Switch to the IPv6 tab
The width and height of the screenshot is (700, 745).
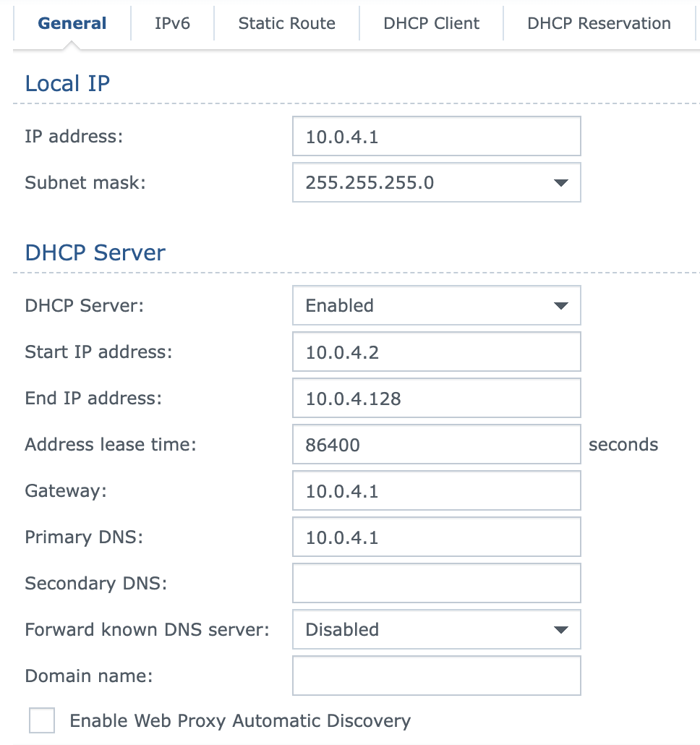click(172, 23)
